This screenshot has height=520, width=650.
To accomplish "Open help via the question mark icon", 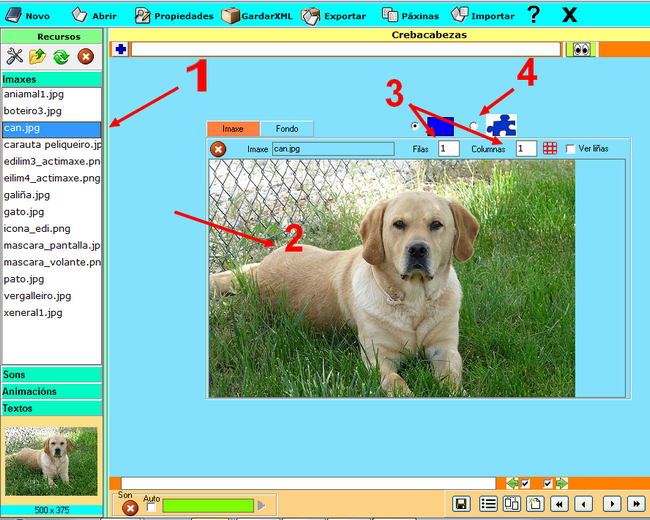I will (533, 15).
